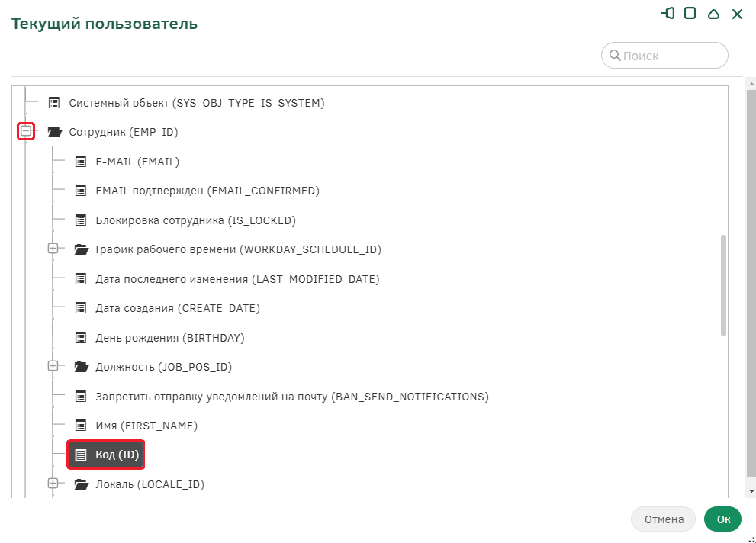756x543 pixels.
Task: Expand the Должность (JOB_POS_ID) node
Action: point(53,366)
